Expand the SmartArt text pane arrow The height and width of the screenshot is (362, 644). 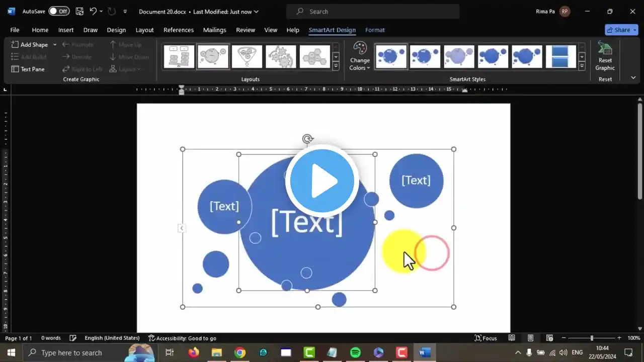(182, 228)
